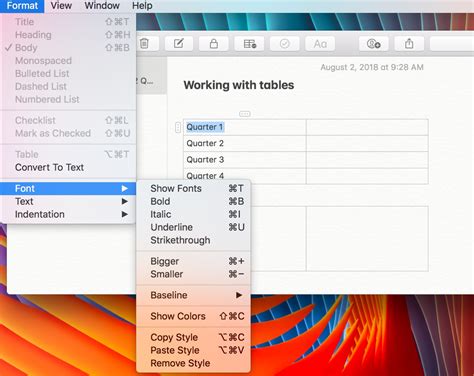Click the empty cell right of Quarter 2
The height and width of the screenshot is (376, 474).
tap(367, 143)
